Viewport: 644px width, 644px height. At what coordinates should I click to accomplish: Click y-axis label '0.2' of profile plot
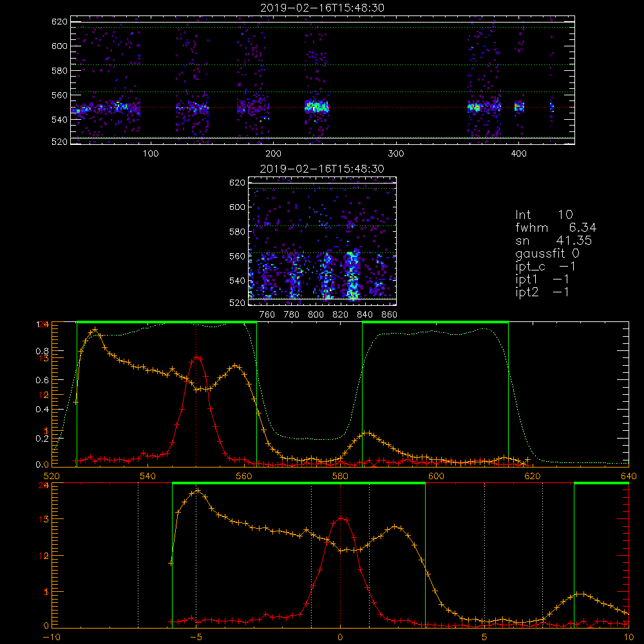tap(42, 438)
